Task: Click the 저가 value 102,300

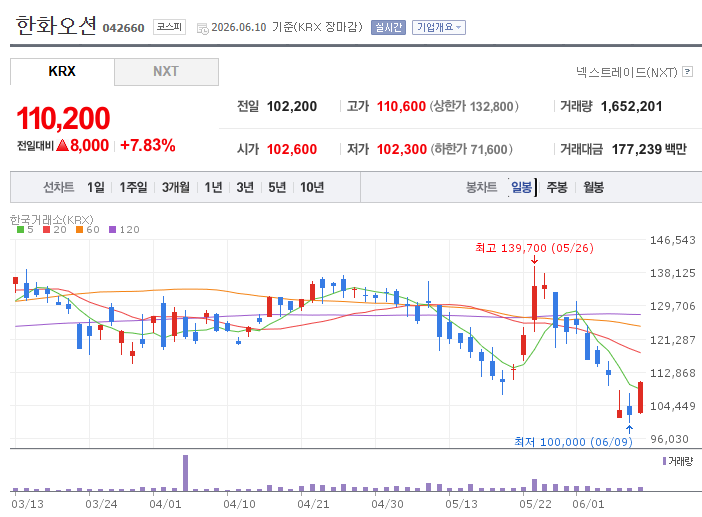Action: coord(402,149)
